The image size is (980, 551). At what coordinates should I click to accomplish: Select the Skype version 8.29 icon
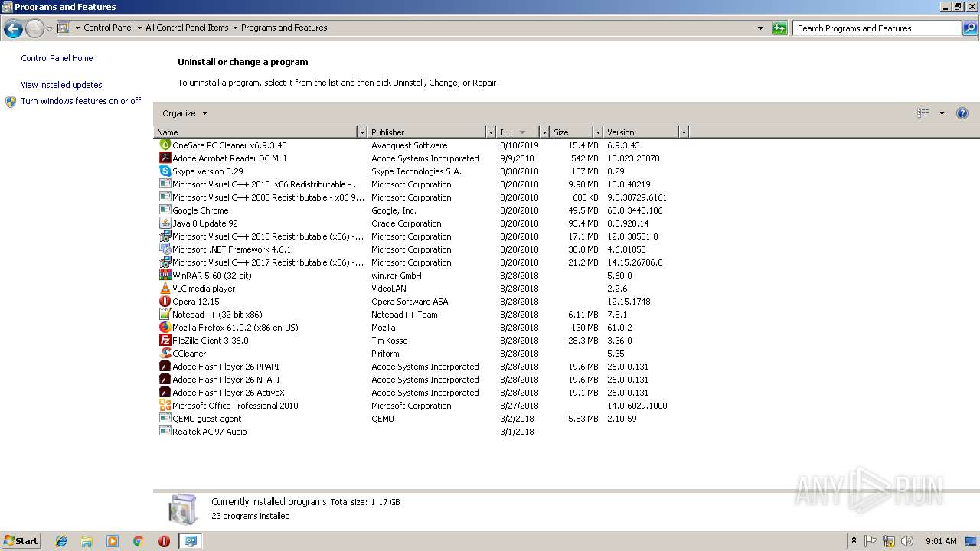165,171
